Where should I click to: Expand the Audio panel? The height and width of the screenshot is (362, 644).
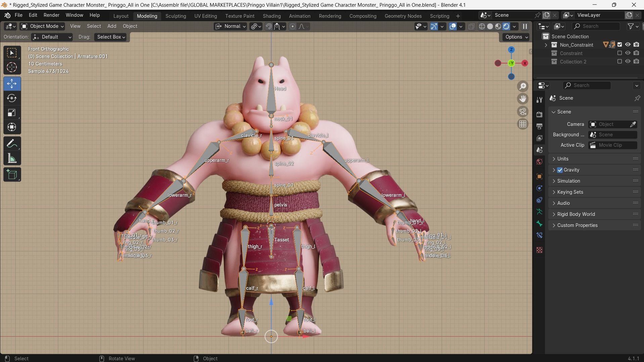594,203
